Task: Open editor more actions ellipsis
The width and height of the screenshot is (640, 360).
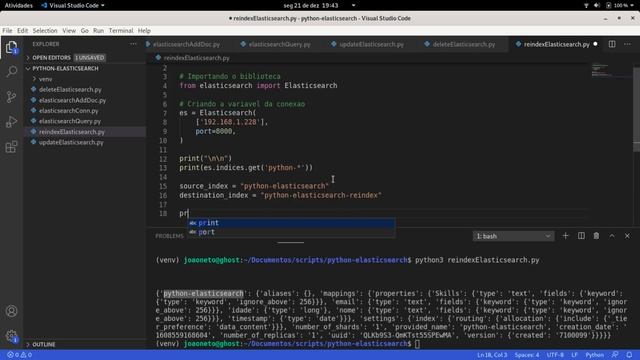Action: (x=627, y=44)
